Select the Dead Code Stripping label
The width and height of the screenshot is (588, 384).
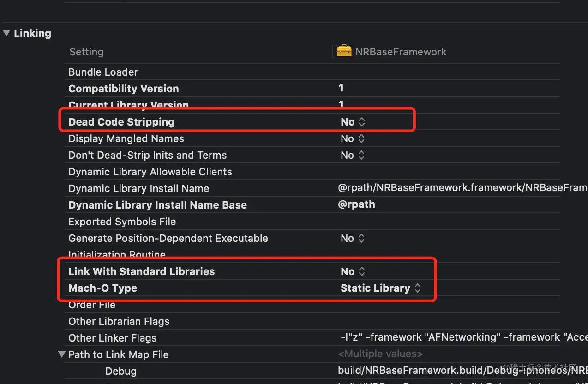click(x=121, y=122)
